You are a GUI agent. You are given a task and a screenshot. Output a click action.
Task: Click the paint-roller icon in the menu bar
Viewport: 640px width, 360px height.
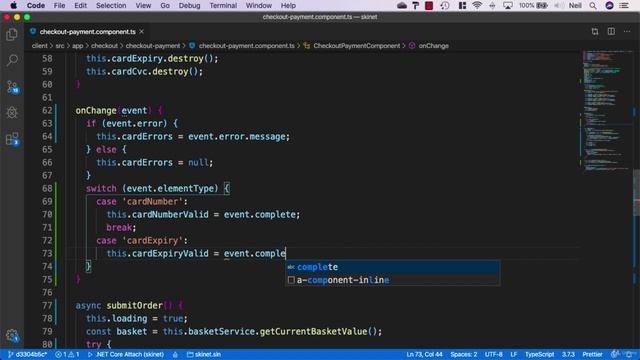pyautogui.click(x=415, y=5)
